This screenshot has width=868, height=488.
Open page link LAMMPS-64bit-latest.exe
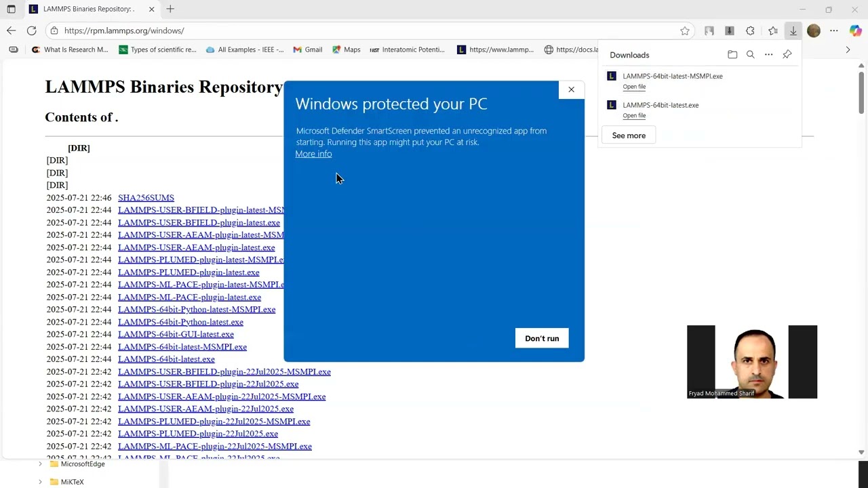point(166,359)
